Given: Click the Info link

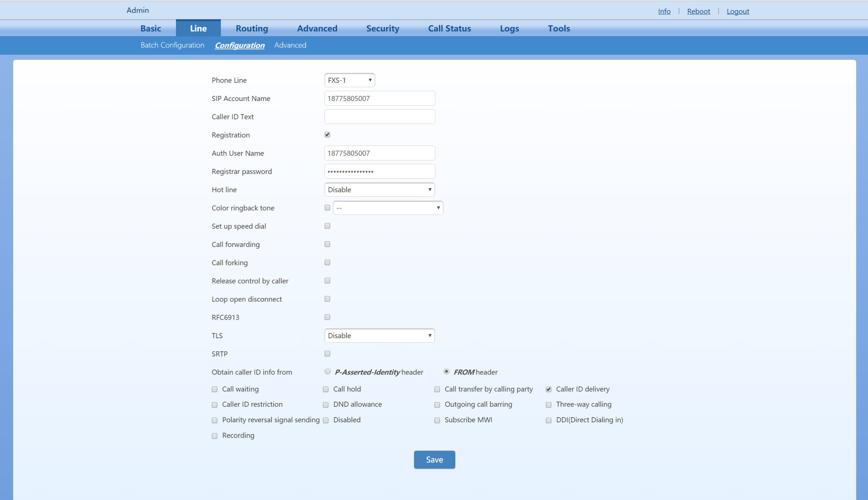Looking at the screenshot, I should click(664, 11).
